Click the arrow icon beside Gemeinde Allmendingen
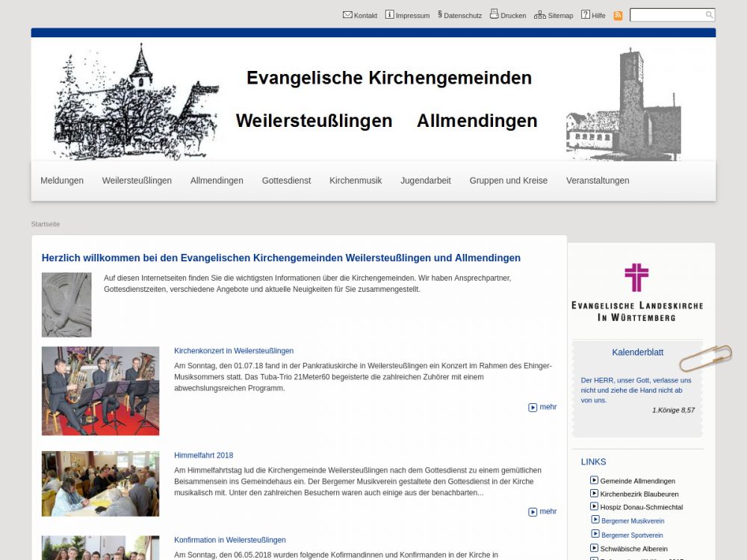 (x=594, y=480)
